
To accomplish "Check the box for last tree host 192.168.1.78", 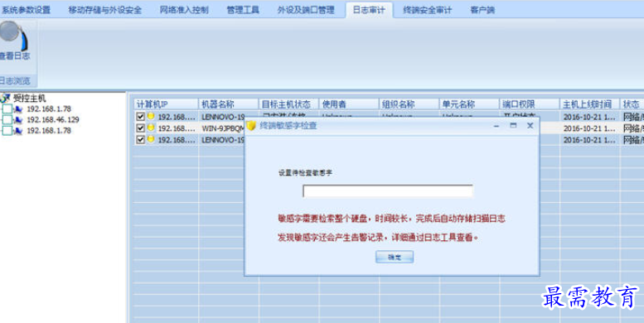I will [7, 131].
